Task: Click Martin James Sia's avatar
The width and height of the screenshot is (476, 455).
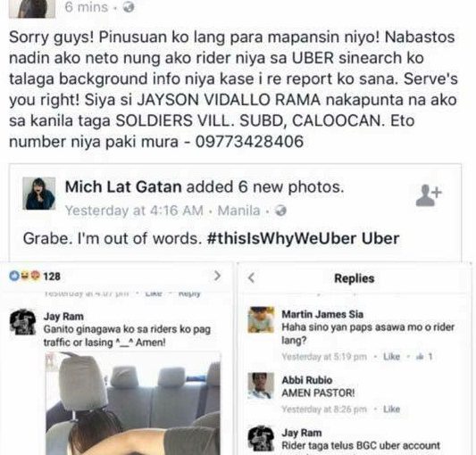Action: pos(261,319)
